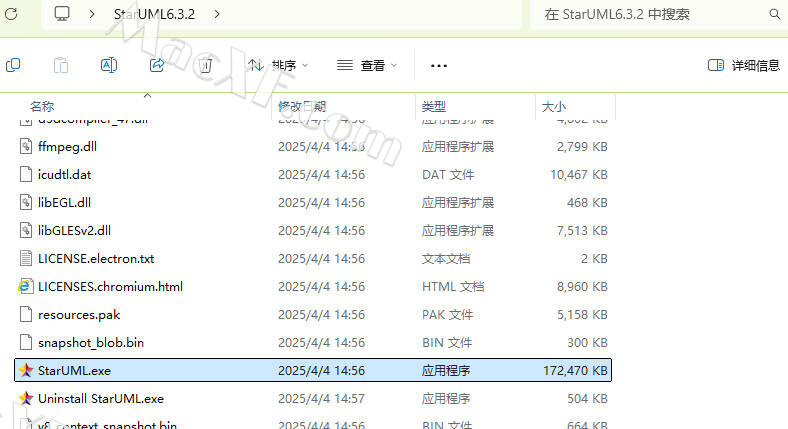The image size is (788, 429).
Task: Select the icudtl.dat file
Action: tap(64, 175)
